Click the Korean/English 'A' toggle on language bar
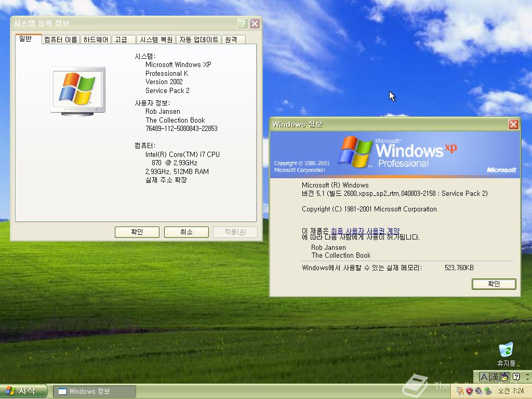 [484, 377]
